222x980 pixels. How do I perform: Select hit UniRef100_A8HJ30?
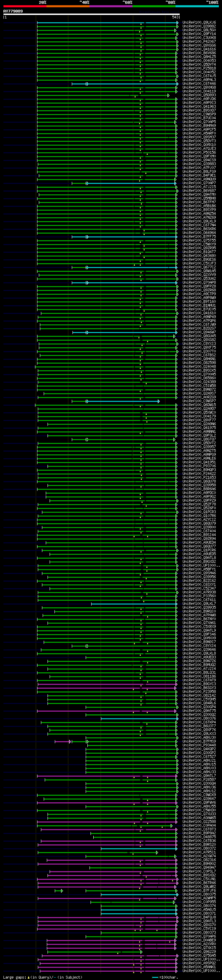tap(199, 737)
